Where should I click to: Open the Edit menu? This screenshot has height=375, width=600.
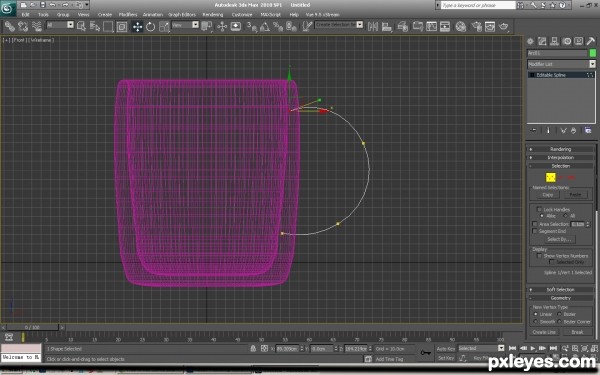point(25,15)
